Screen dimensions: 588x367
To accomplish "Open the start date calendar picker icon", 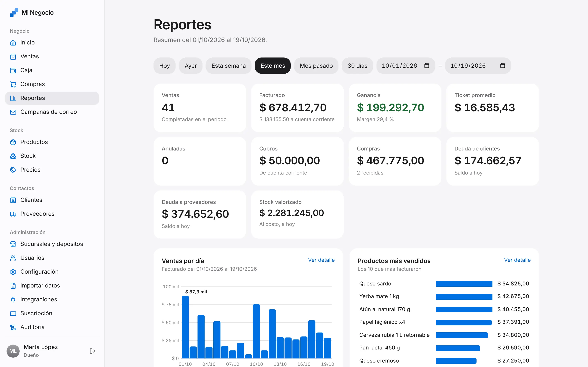I will (427, 65).
